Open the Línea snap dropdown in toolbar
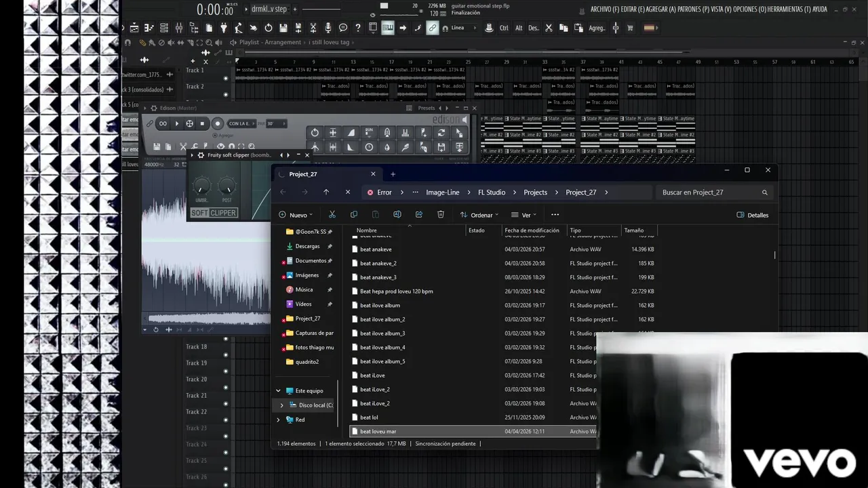The image size is (868, 488). click(x=463, y=28)
